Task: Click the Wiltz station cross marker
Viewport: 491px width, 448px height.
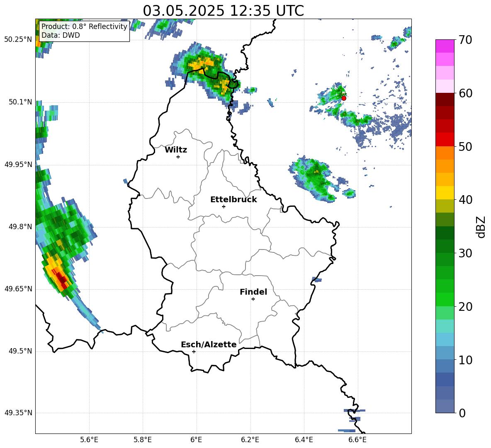Action: (178, 157)
